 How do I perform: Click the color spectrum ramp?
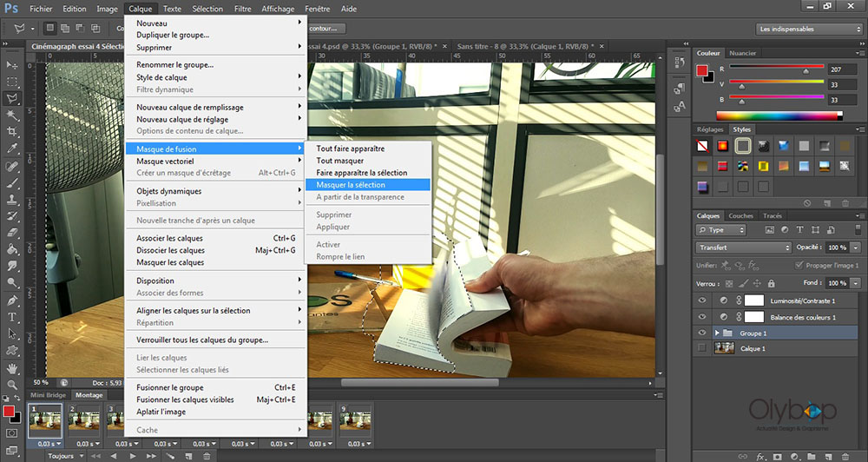pos(779,115)
